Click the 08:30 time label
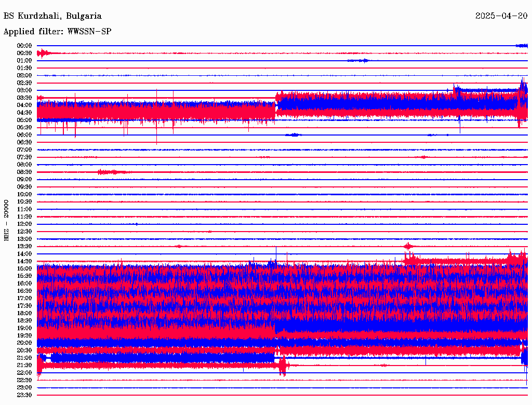532x405 pixels. click(24, 172)
